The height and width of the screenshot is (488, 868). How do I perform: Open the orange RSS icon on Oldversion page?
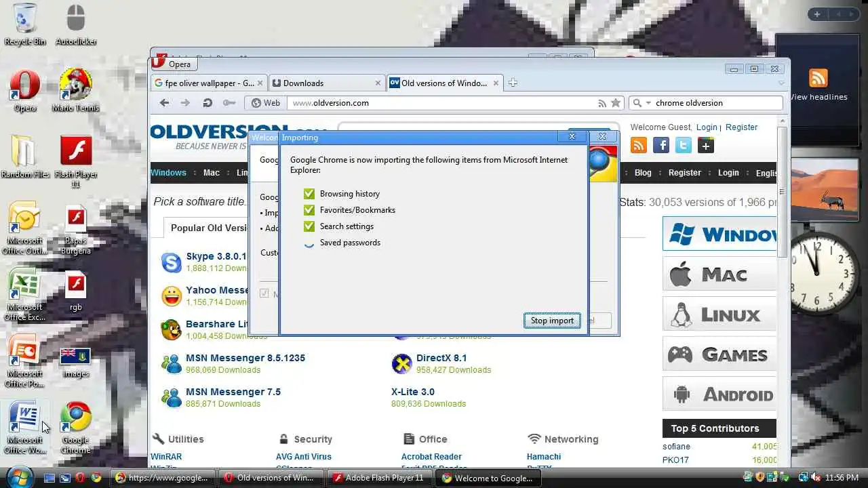tap(639, 145)
